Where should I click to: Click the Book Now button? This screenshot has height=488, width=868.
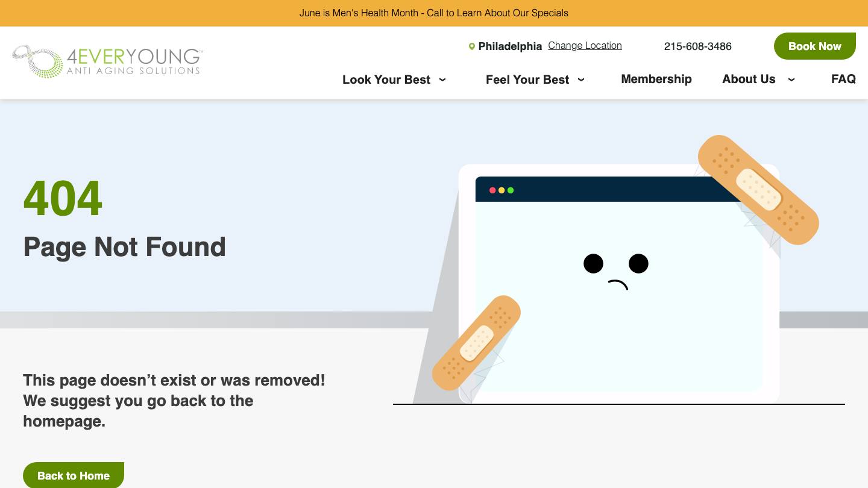pos(815,46)
